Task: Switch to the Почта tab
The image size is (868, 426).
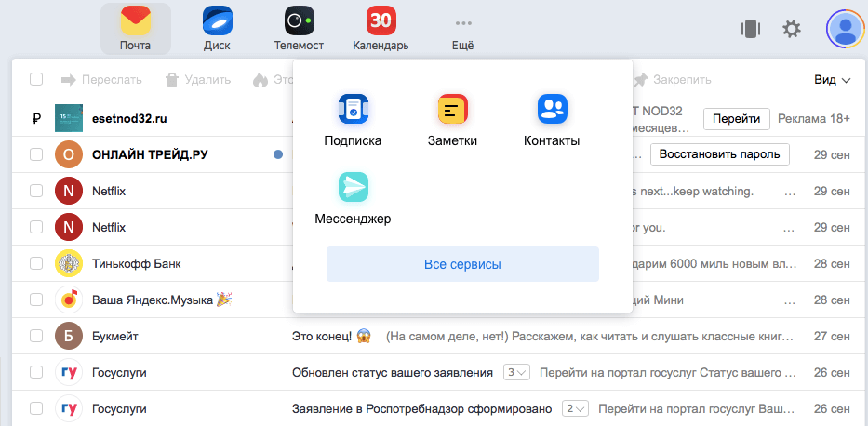Action: coord(135,29)
